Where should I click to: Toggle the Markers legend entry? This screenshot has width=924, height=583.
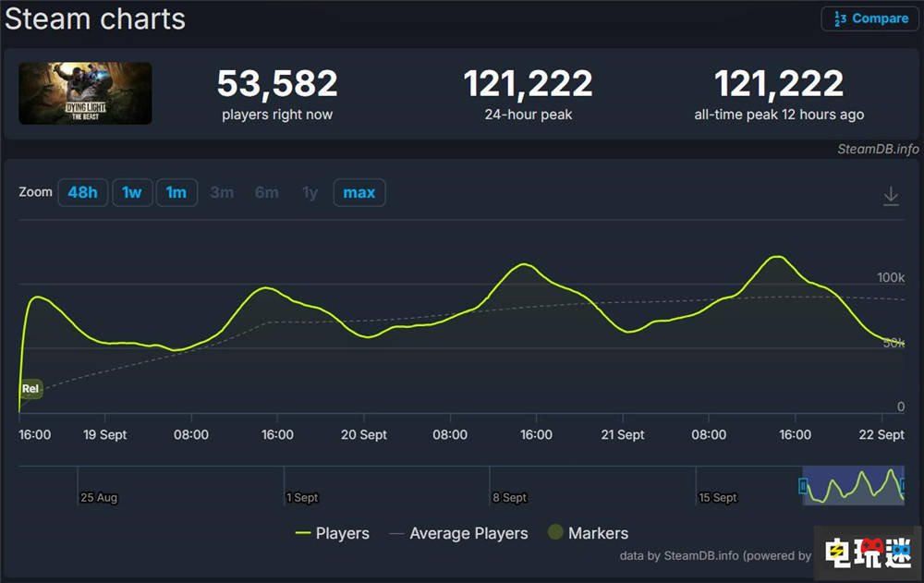[588, 533]
